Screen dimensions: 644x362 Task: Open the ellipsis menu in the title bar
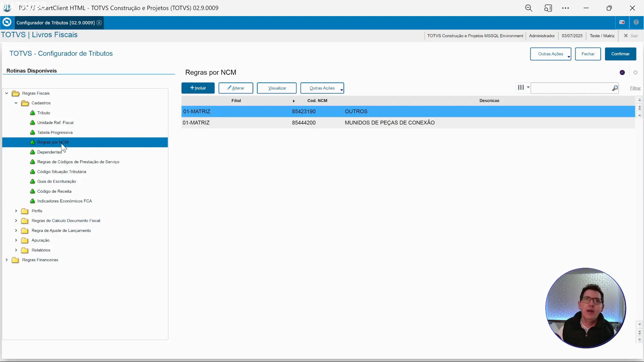point(566,8)
